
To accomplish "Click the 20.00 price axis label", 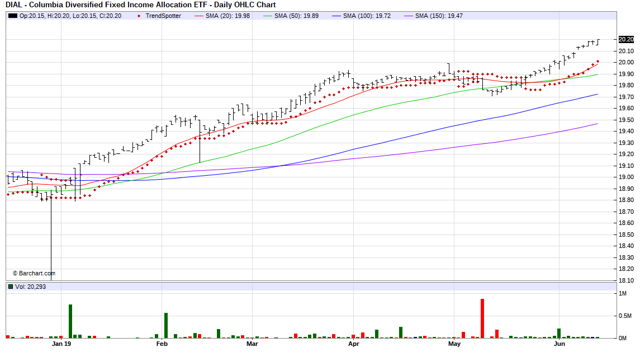I will 626,62.
